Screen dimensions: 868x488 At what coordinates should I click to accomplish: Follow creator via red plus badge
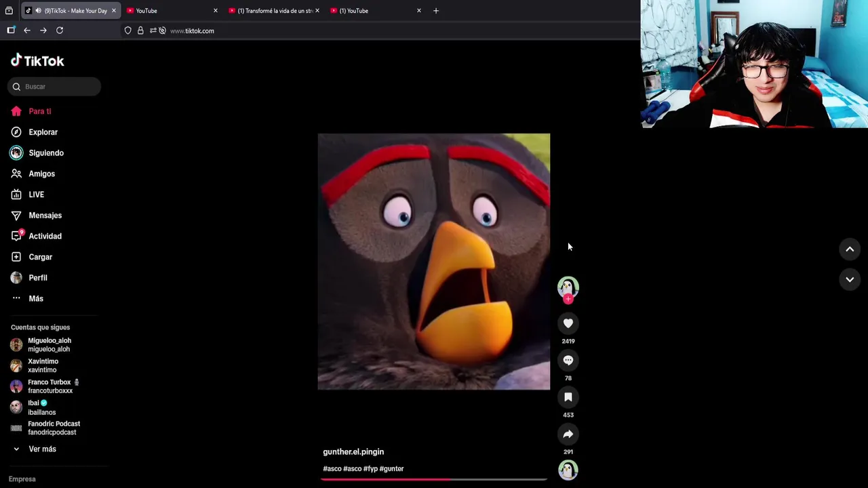click(x=568, y=300)
